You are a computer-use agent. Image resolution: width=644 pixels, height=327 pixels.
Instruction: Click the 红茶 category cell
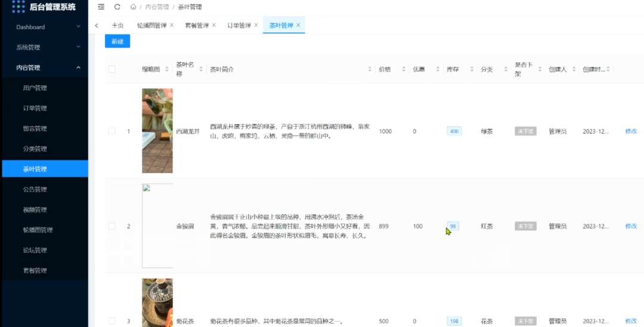(487, 226)
